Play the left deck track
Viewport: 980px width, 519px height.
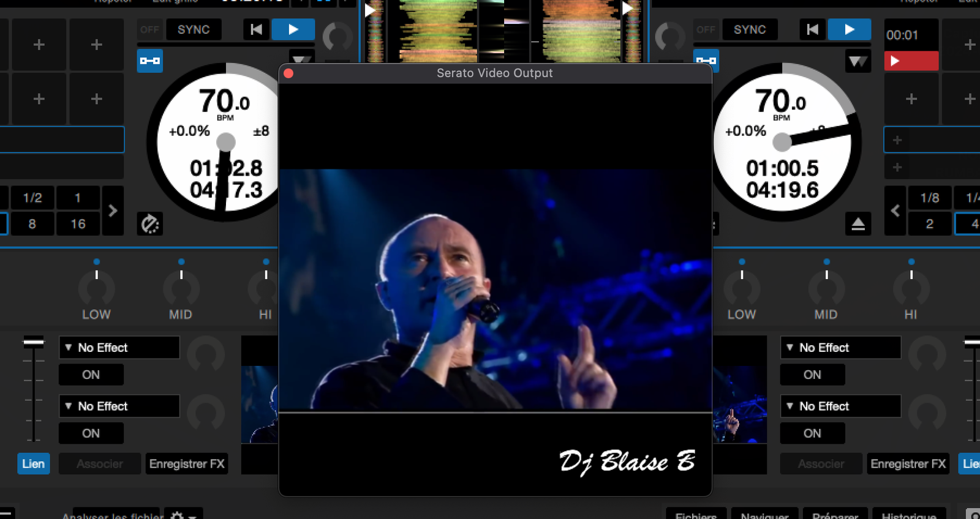pyautogui.click(x=293, y=29)
